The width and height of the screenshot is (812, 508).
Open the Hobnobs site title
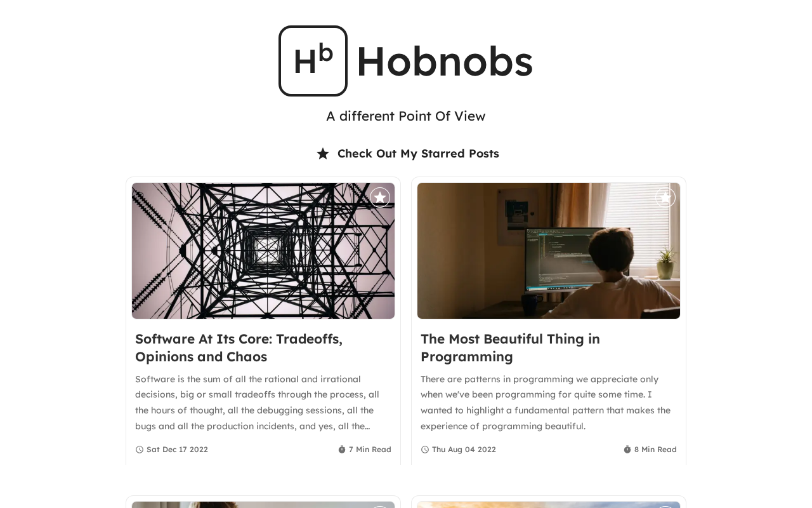[444, 61]
